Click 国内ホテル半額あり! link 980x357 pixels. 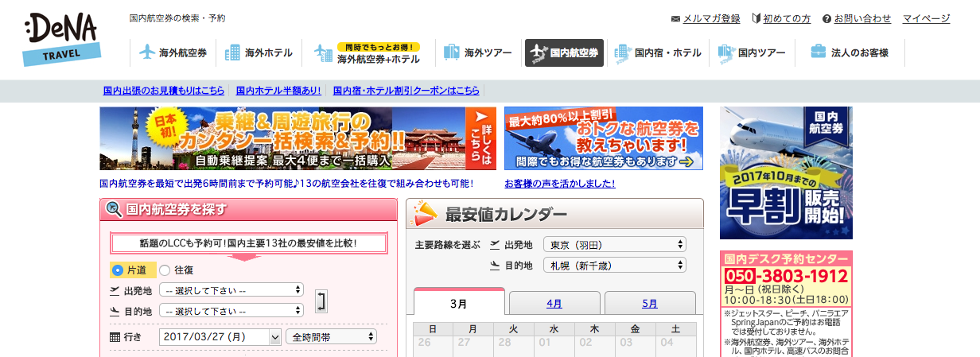(278, 91)
